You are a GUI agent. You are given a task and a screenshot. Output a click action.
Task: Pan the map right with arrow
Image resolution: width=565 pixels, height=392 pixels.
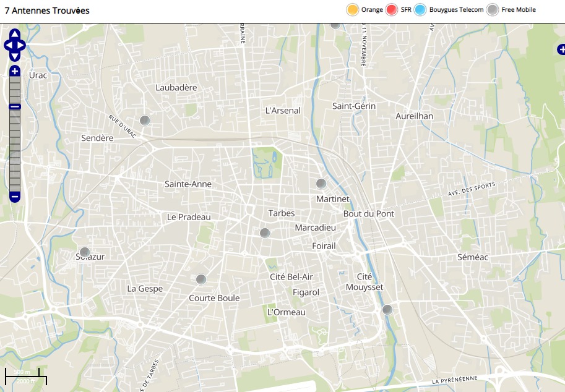tap(22, 45)
